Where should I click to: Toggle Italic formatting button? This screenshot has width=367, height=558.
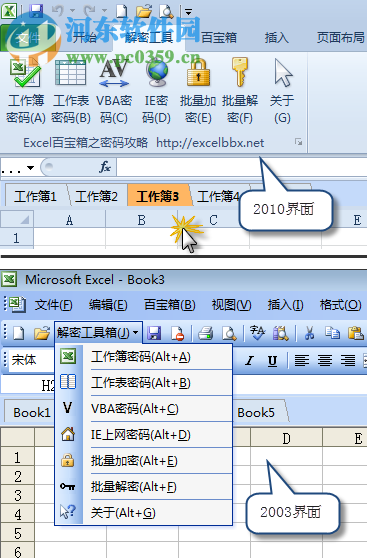tap(250, 361)
